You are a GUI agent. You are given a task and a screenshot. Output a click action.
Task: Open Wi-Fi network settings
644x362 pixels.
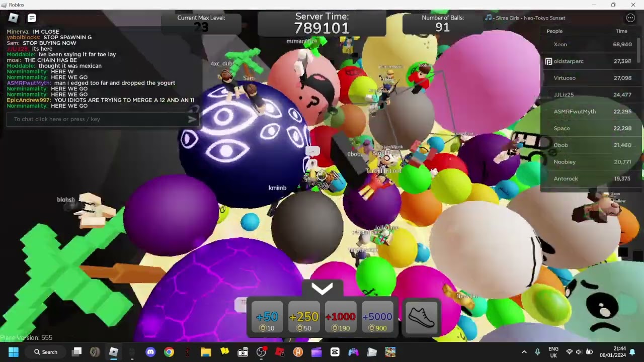570,352
